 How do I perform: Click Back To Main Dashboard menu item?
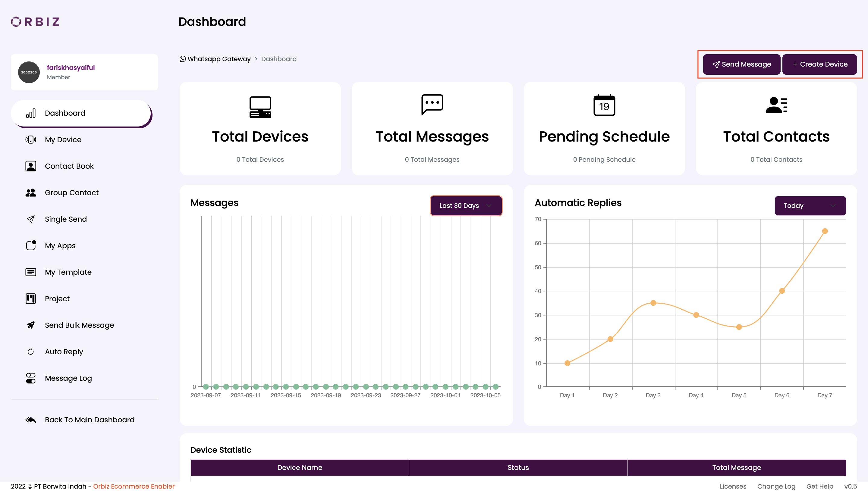point(90,420)
